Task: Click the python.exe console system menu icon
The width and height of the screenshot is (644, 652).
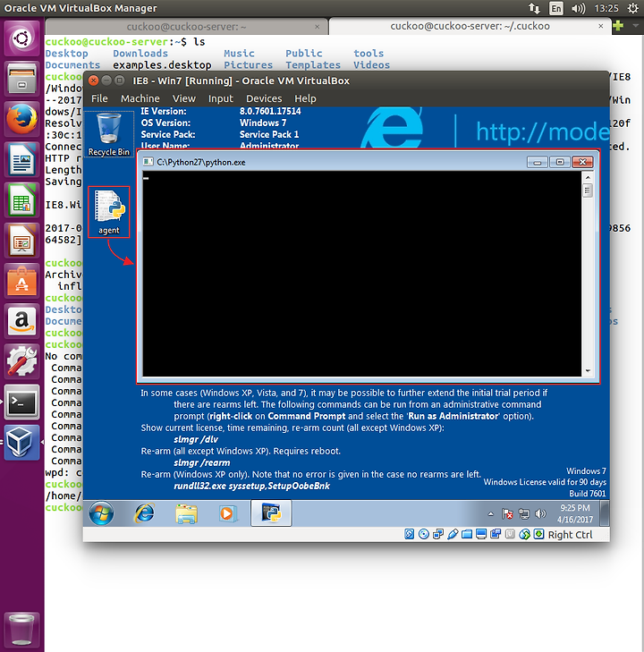Action: tap(148, 162)
